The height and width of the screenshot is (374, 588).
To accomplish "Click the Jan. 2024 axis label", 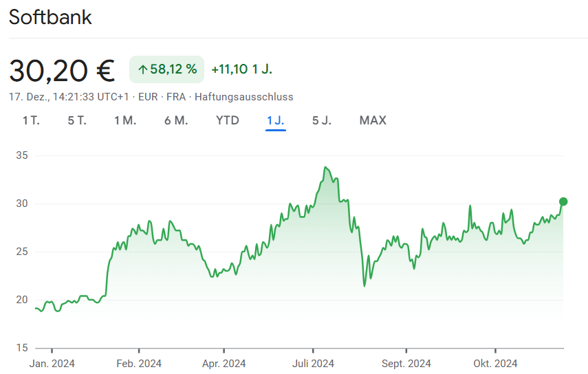I will coord(52,364).
